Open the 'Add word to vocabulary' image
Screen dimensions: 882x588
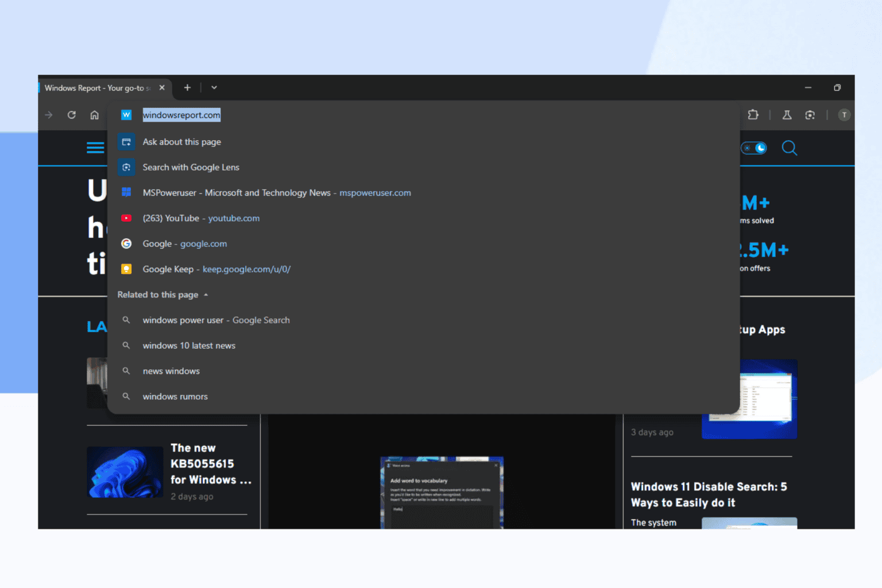coord(442,493)
